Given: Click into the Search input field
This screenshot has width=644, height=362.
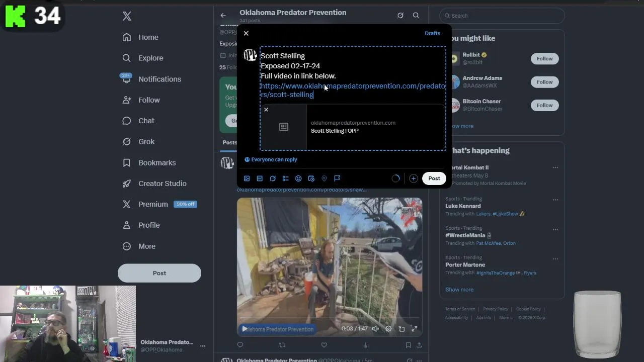Looking at the screenshot, I should [502, 16].
